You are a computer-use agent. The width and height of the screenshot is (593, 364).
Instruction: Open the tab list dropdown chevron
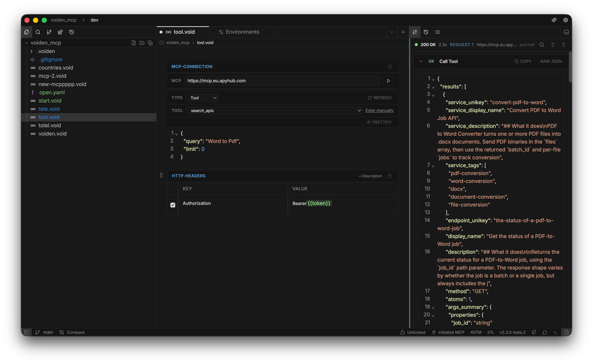(x=392, y=32)
